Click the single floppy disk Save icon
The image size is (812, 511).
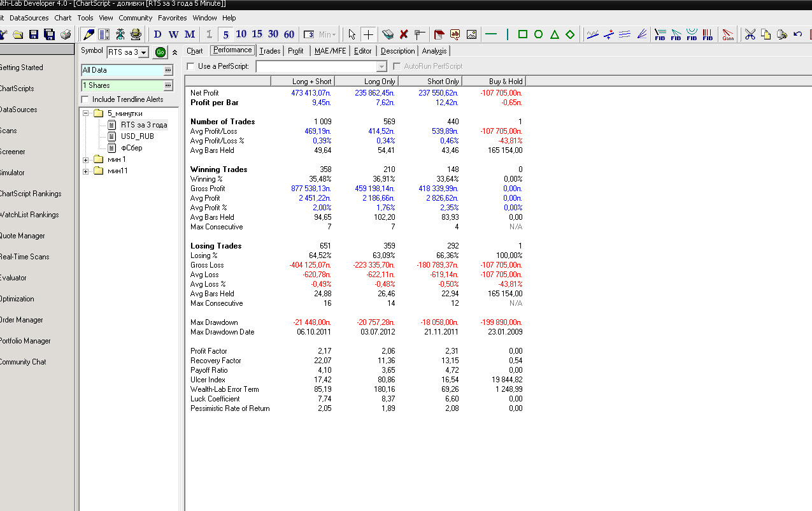click(x=34, y=34)
